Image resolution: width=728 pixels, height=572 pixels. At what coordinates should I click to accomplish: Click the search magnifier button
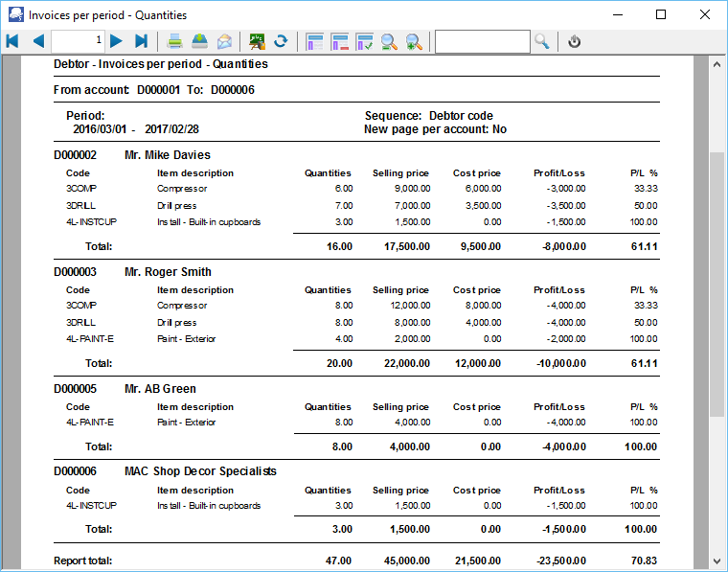pos(542,41)
